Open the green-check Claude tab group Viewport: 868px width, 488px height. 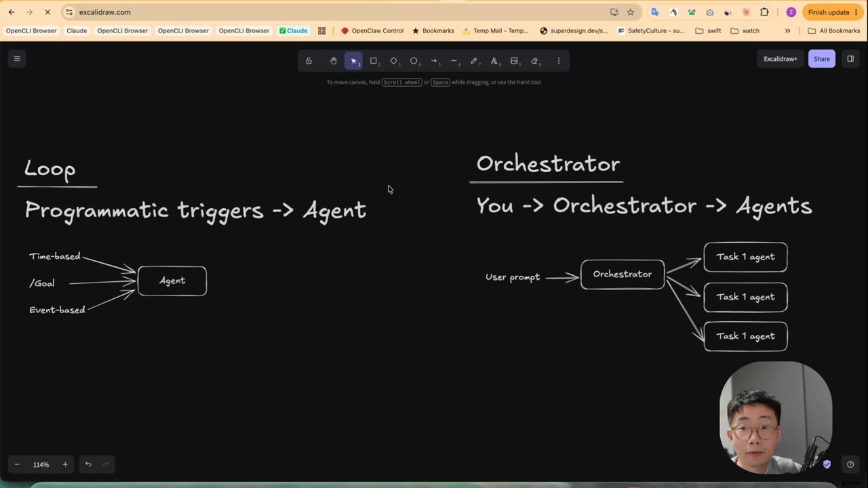click(294, 30)
